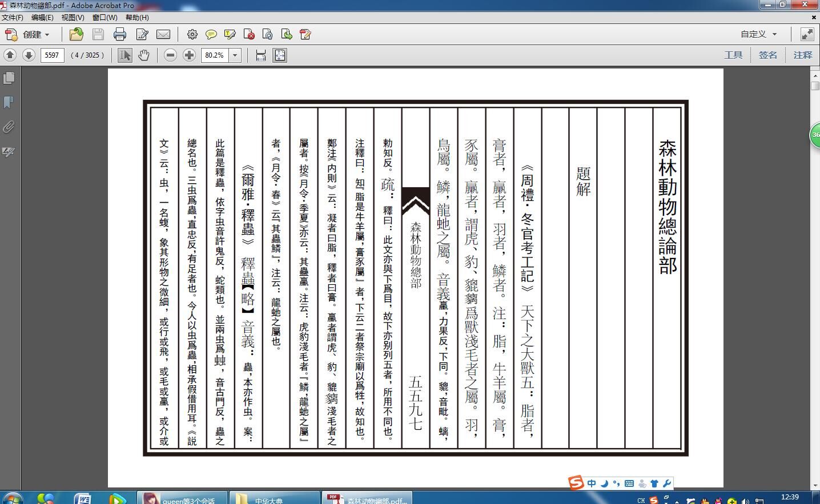Toggle fit one full page view
Image resolution: width=820 pixels, height=504 pixels.
click(x=280, y=55)
